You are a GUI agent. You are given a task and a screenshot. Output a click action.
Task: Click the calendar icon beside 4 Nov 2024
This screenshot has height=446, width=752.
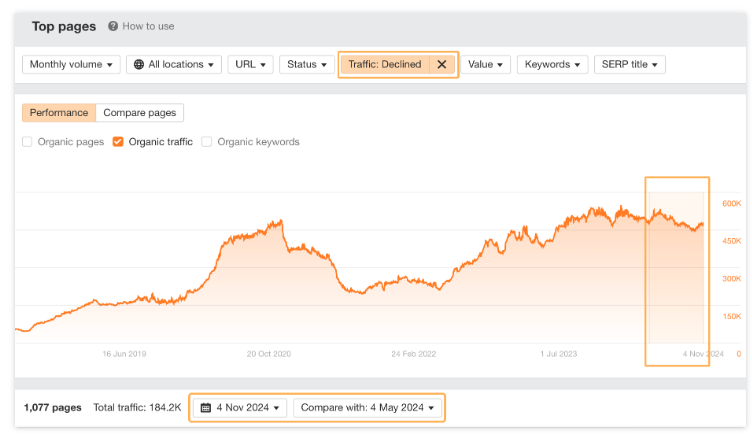tap(206, 408)
